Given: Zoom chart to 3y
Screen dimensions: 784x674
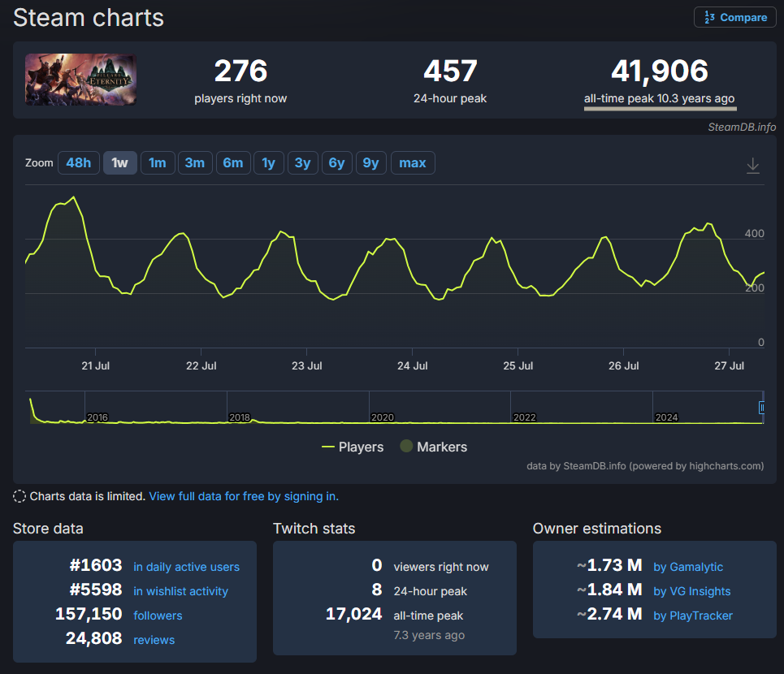Looking at the screenshot, I should coord(303,163).
